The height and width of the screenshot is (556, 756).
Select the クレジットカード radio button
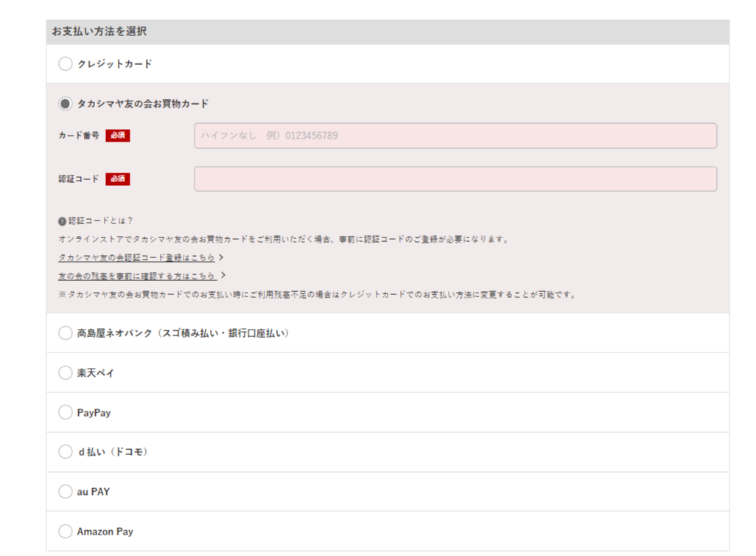[x=65, y=63]
